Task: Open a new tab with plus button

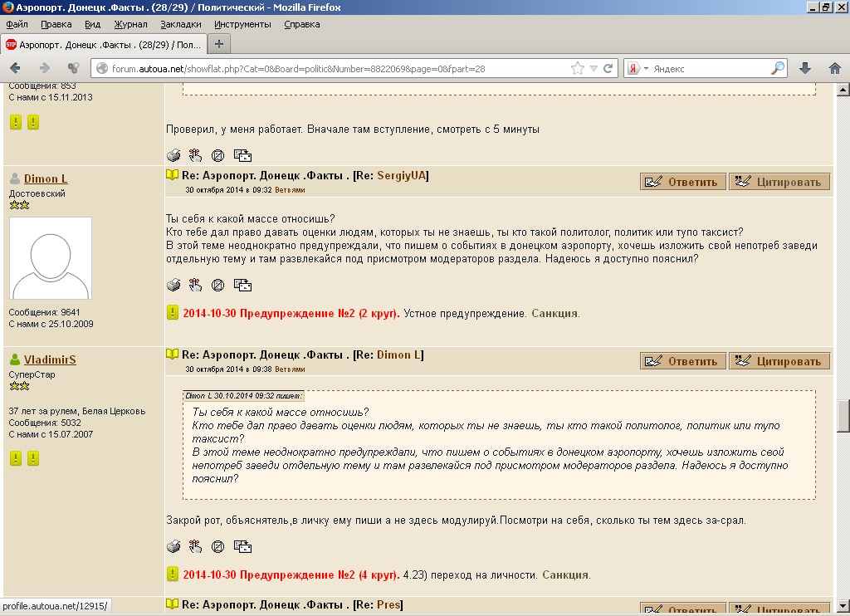Action: pyautogui.click(x=219, y=44)
